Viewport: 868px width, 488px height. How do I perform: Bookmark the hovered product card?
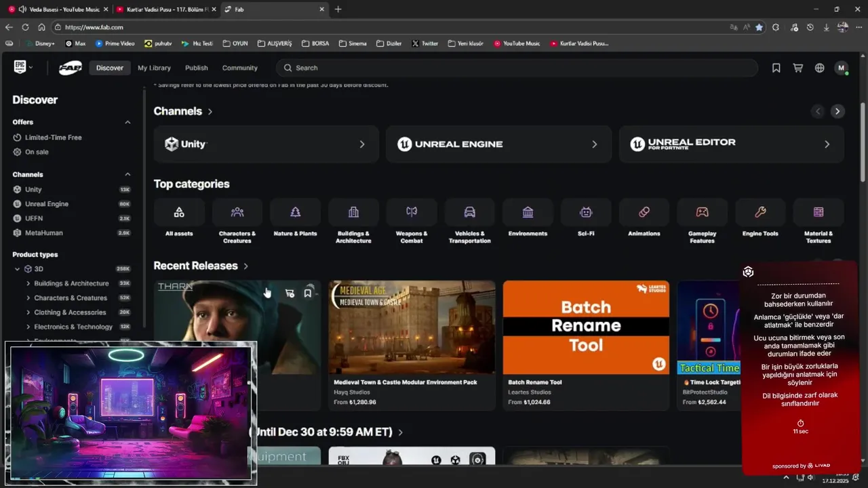(308, 293)
